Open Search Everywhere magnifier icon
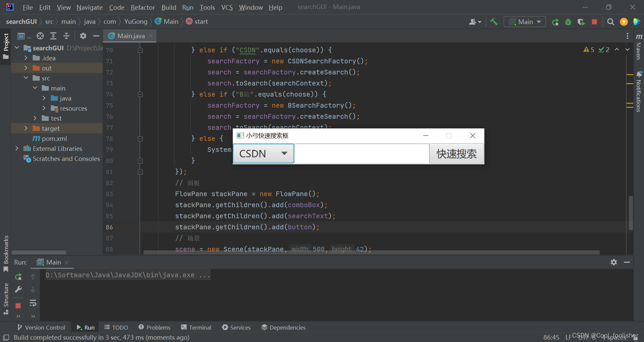644x342 pixels. tap(611, 22)
